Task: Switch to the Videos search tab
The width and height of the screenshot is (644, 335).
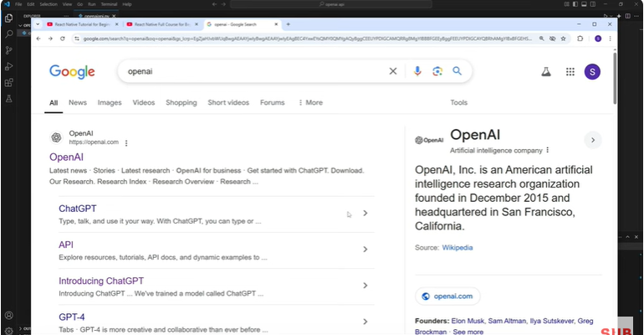Action: click(x=144, y=102)
